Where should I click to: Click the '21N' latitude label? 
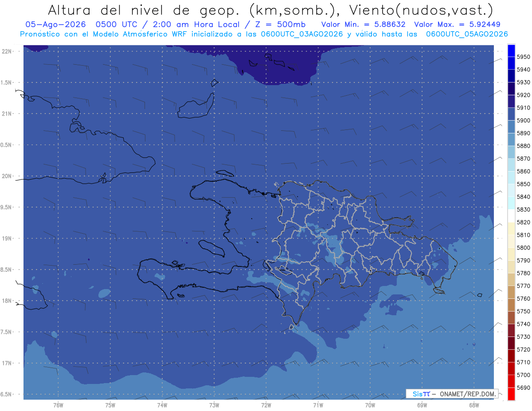[x=7, y=114]
